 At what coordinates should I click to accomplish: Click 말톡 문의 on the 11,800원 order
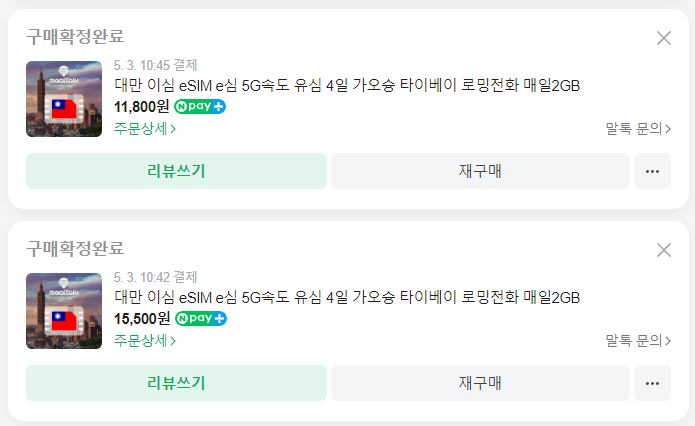[x=638, y=128]
